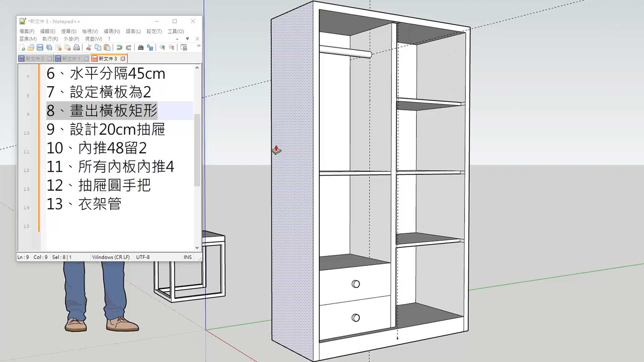Toggle INS insert mode in status bar

point(187,257)
